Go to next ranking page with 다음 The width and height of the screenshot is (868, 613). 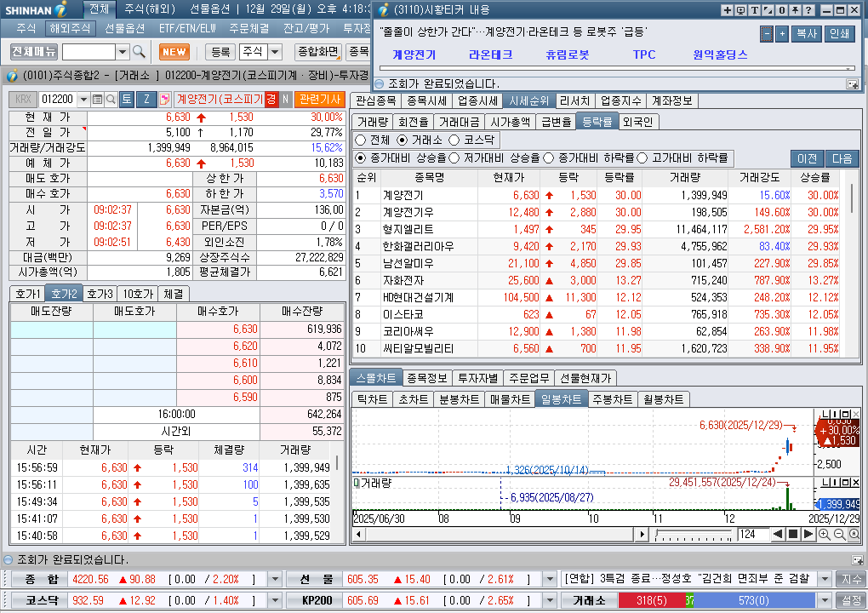point(842,158)
